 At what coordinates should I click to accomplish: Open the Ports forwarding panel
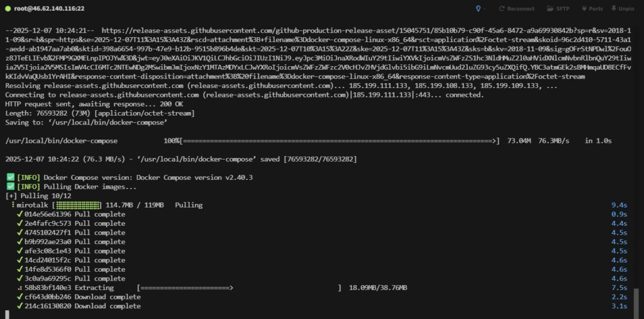tap(592, 9)
